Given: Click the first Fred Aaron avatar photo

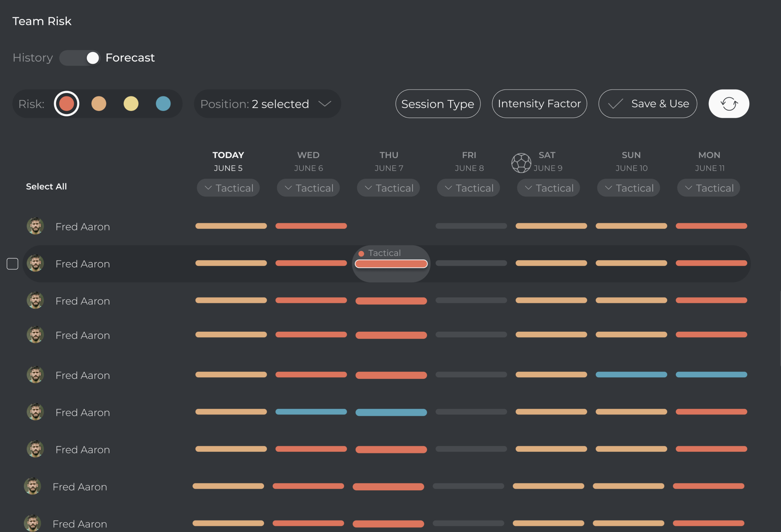Looking at the screenshot, I should (35, 226).
